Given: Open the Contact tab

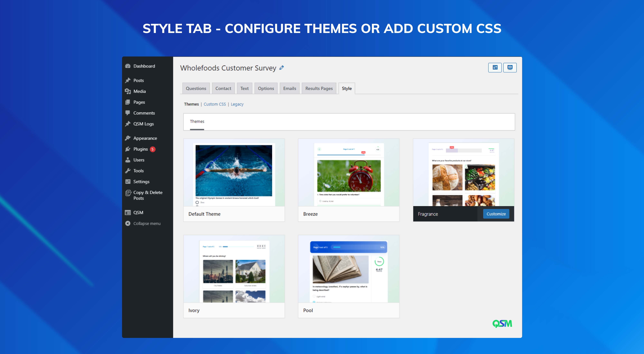Looking at the screenshot, I should coord(223,88).
